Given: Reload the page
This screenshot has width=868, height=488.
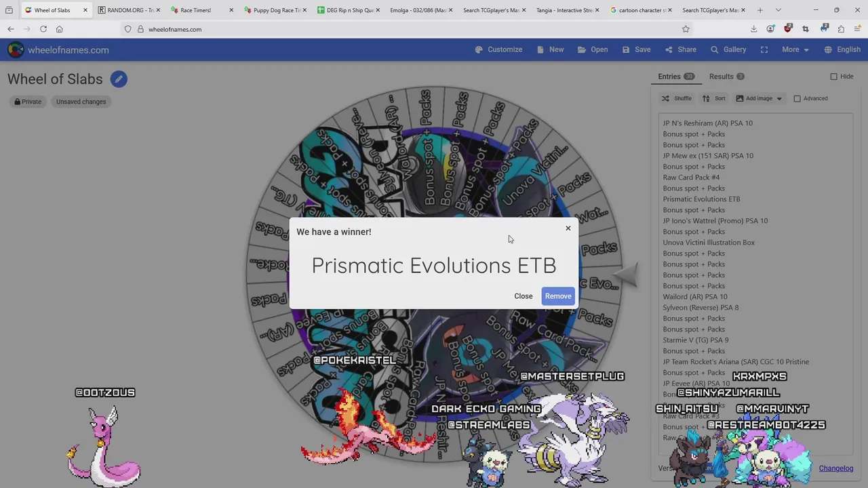Looking at the screenshot, I should click(x=43, y=29).
